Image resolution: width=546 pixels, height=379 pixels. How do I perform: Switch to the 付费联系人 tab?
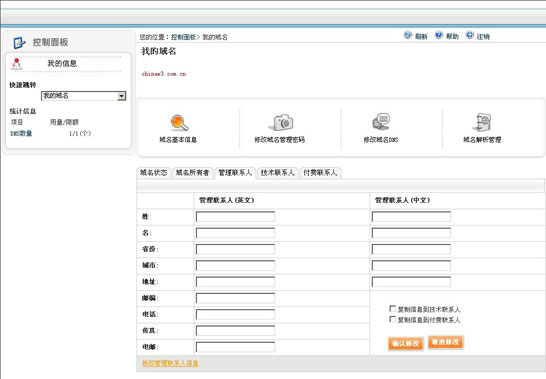click(320, 173)
